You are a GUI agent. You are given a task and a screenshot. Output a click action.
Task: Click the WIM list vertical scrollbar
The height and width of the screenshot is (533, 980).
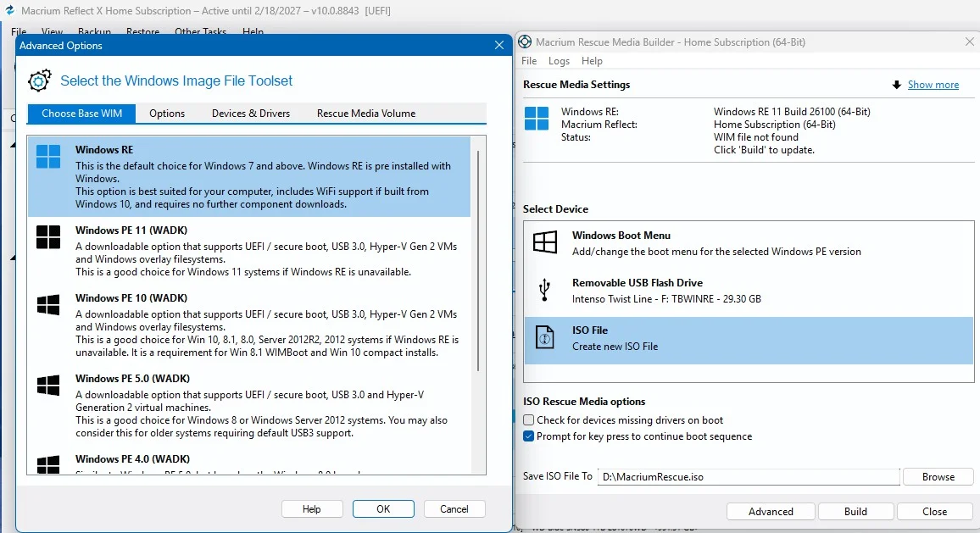click(x=478, y=260)
